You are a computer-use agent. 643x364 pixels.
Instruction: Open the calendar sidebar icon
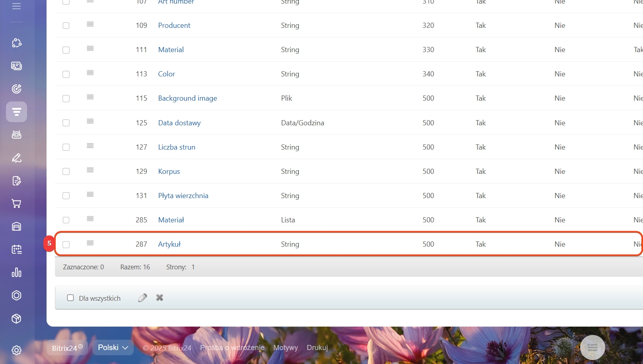point(16,249)
